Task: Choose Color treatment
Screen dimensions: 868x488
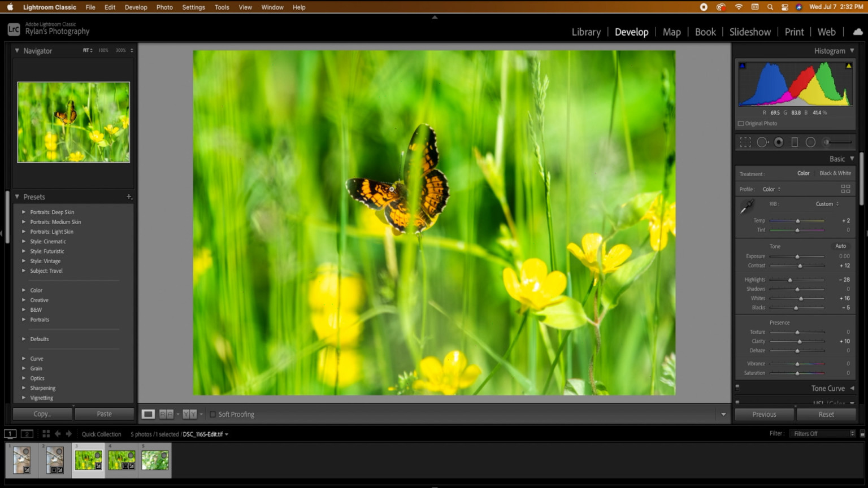Action: 804,173
